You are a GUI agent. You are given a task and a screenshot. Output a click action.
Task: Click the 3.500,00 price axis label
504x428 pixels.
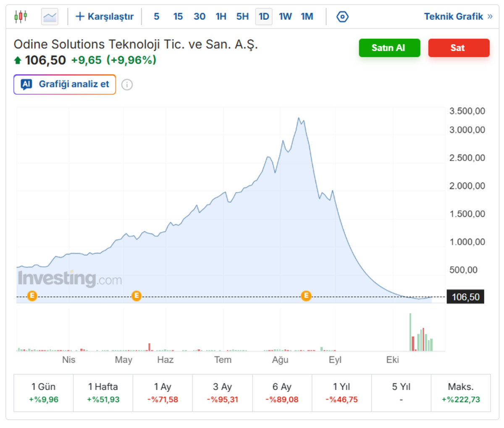click(467, 111)
